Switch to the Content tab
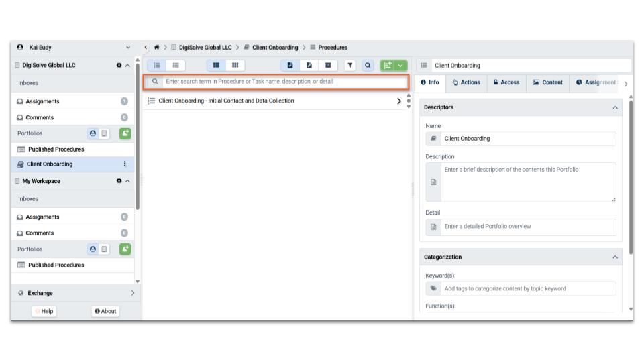 pyautogui.click(x=547, y=82)
